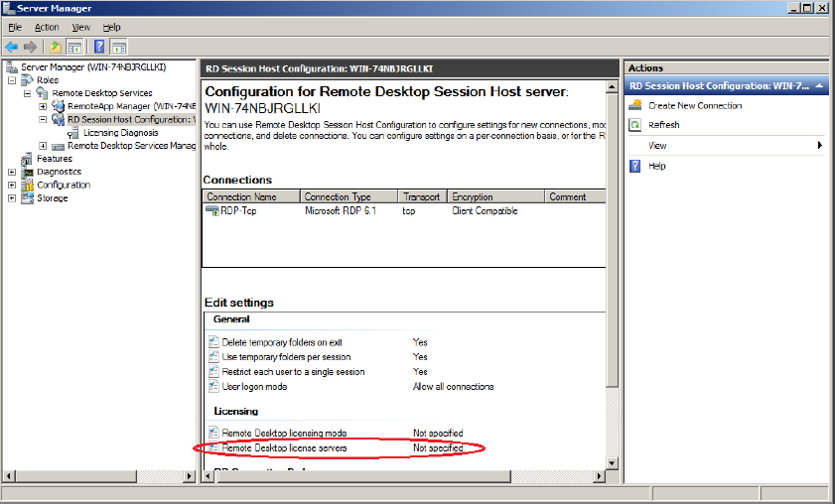Click the Restrict each user setting icon

coord(213,371)
